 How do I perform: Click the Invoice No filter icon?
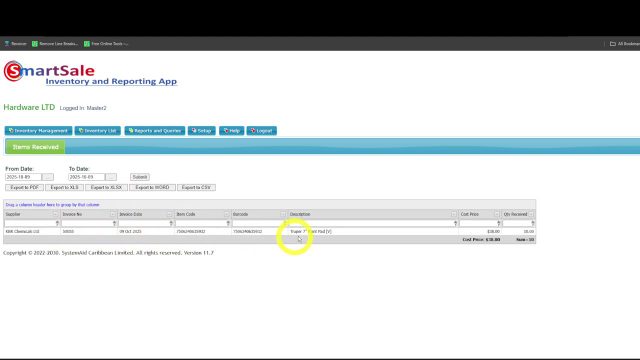(x=114, y=223)
